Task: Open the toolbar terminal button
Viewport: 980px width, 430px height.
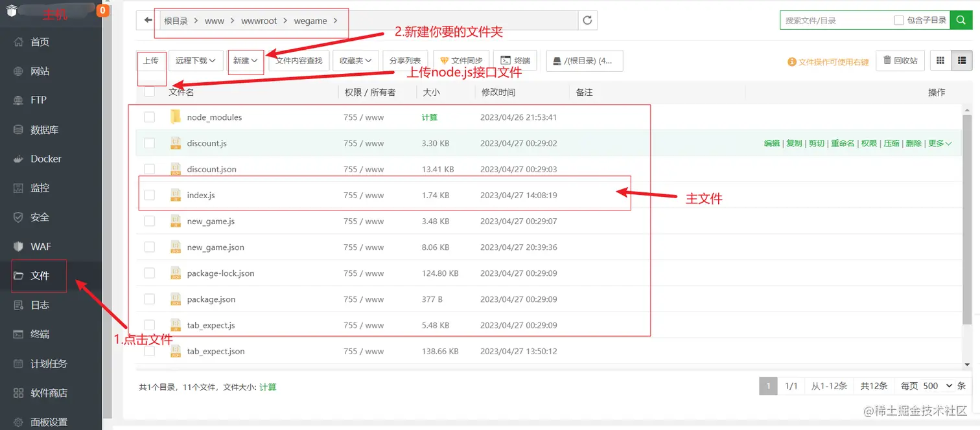Action: click(515, 61)
